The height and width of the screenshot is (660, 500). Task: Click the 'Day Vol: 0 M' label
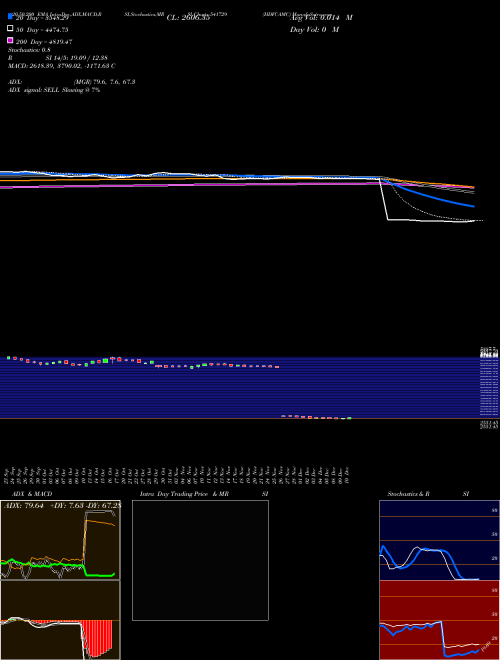click(314, 30)
